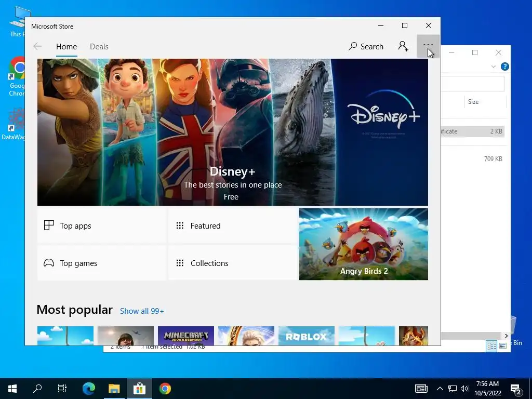This screenshot has width=532, height=399.
Task: Switch to the Home tab
Action: pos(66,46)
